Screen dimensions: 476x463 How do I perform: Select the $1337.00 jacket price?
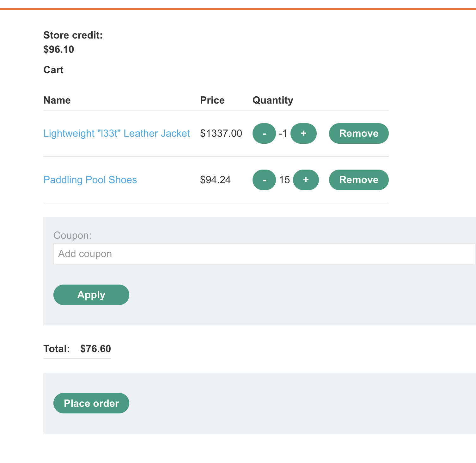[221, 134]
